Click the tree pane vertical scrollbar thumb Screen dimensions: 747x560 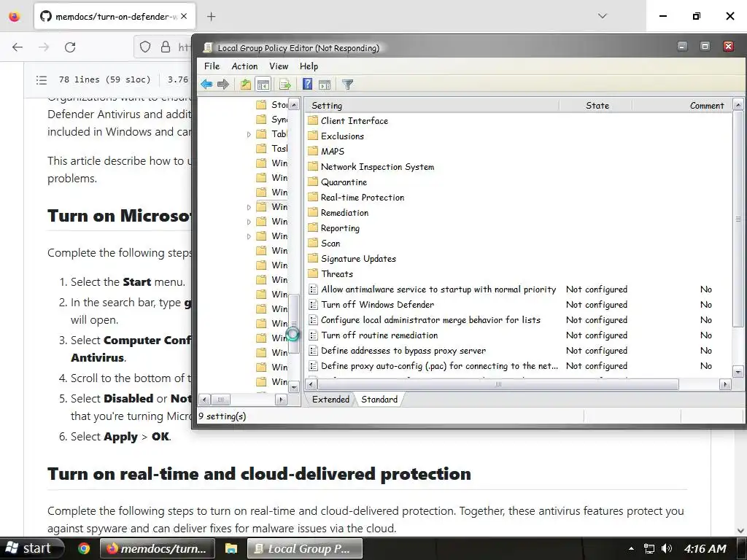pos(294,324)
